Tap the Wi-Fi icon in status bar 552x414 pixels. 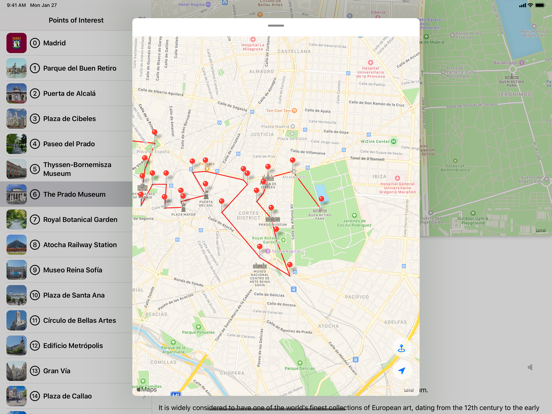[530, 5]
